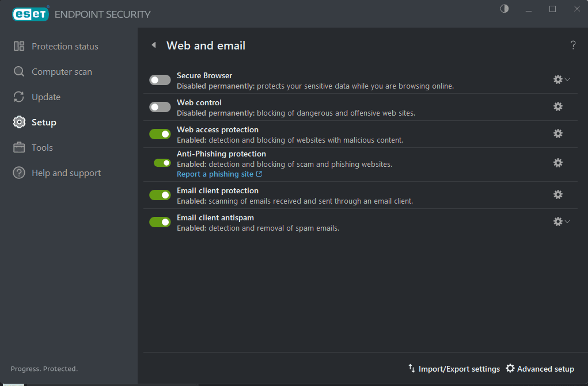Click the Web access protection title
This screenshot has width=588, height=386.
tap(218, 129)
